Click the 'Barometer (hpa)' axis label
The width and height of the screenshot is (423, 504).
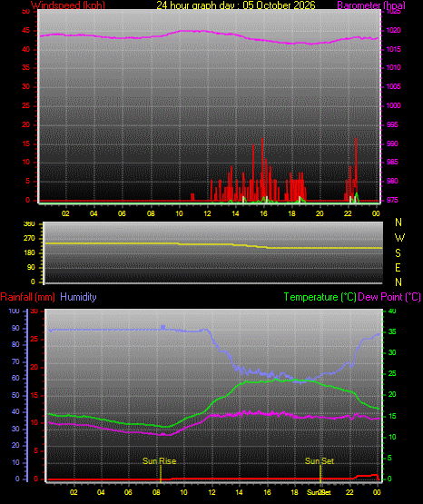pyautogui.click(x=371, y=5)
